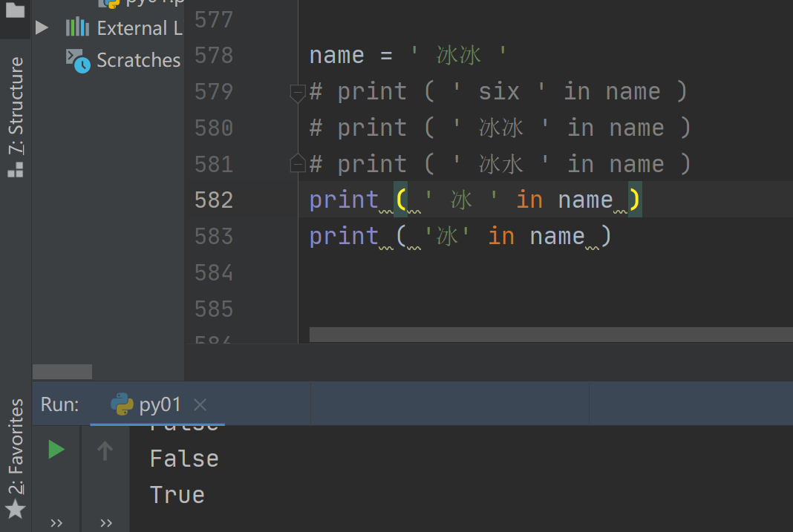
Task: Click 'True' in run output
Action: point(177,495)
